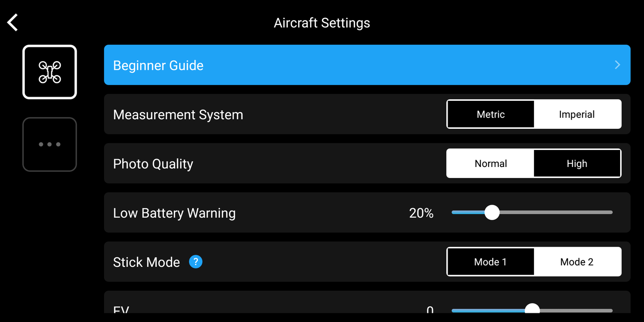Tap the Stick Mode label text

pyautogui.click(x=146, y=262)
